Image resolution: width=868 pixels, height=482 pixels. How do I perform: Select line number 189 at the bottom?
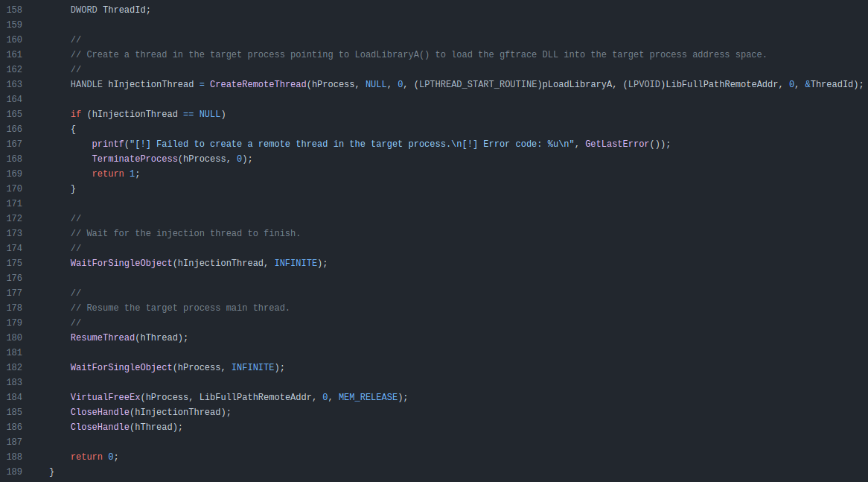click(x=13, y=472)
